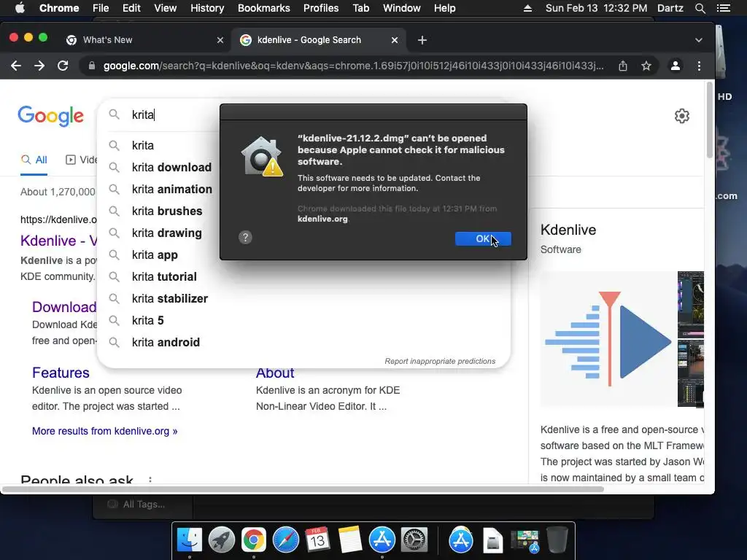The width and height of the screenshot is (747, 560).
Task: Open Spotlight search in menu bar
Action: (700, 8)
